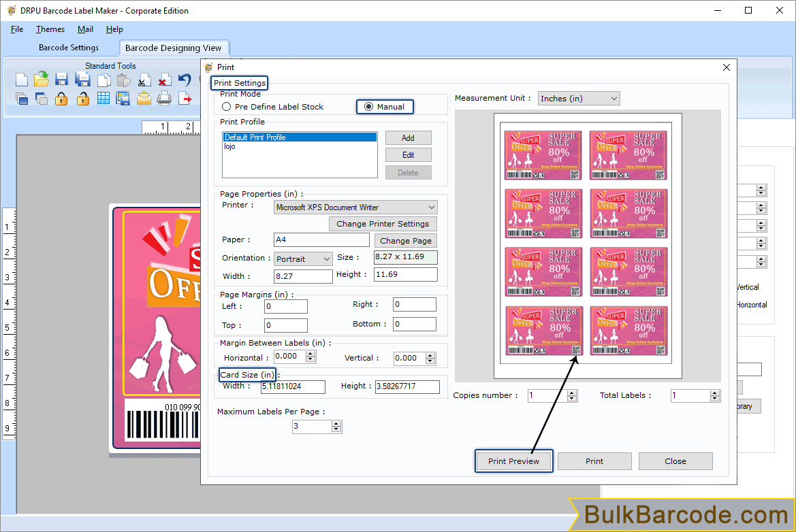Click the printer icon in Standard Tools
The width and height of the screenshot is (796, 532).
(164, 98)
